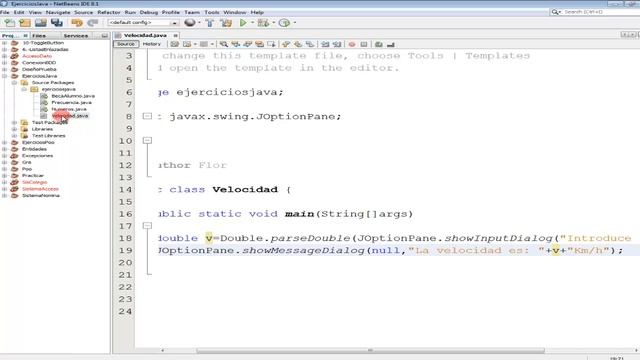Click the Previous Bookmark icon

[286, 44]
